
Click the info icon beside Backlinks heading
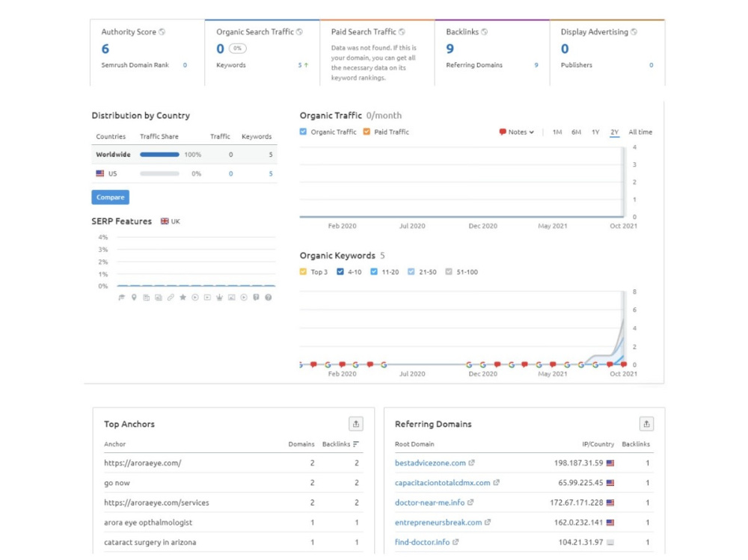485,32
